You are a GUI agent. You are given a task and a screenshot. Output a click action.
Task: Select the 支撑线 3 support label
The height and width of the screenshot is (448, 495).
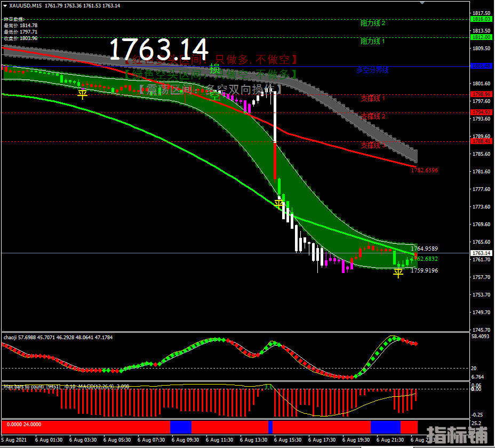coord(373,145)
